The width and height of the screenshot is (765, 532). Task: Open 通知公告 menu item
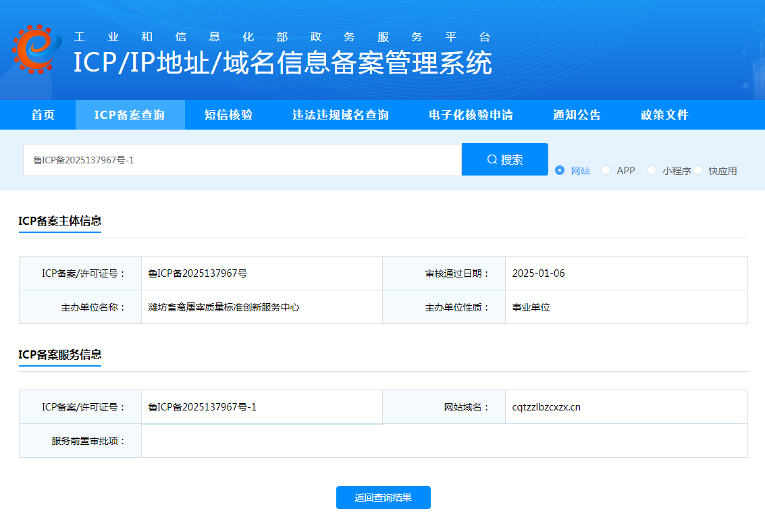pos(577,115)
